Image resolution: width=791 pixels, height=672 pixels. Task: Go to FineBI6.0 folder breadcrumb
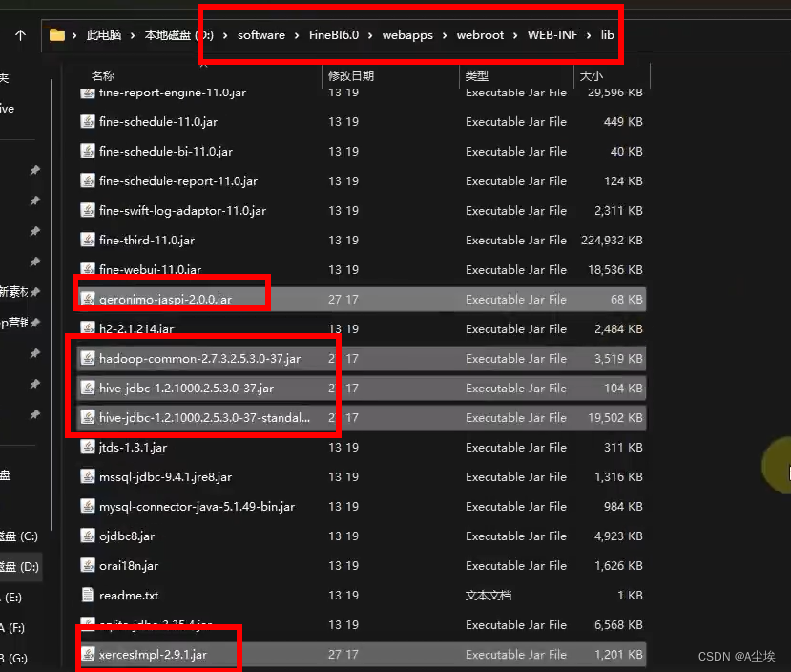(333, 35)
